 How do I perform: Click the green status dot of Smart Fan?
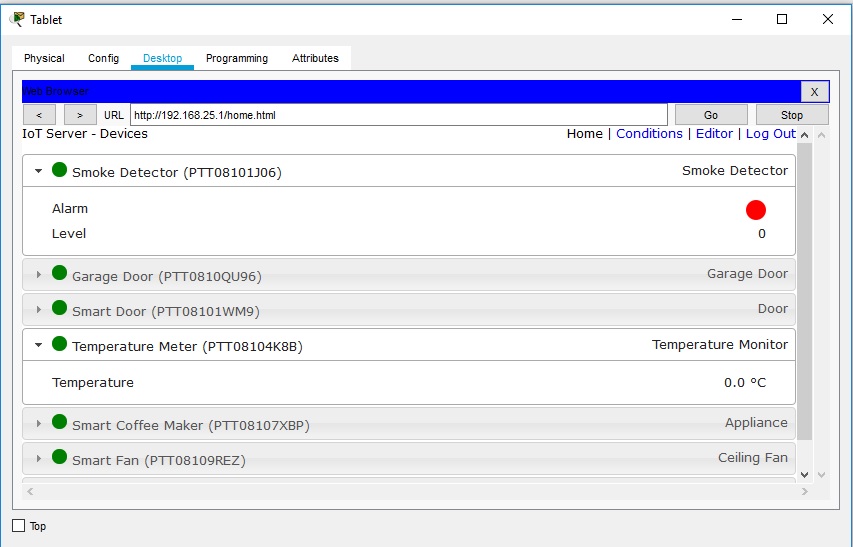[x=59, y=457]
